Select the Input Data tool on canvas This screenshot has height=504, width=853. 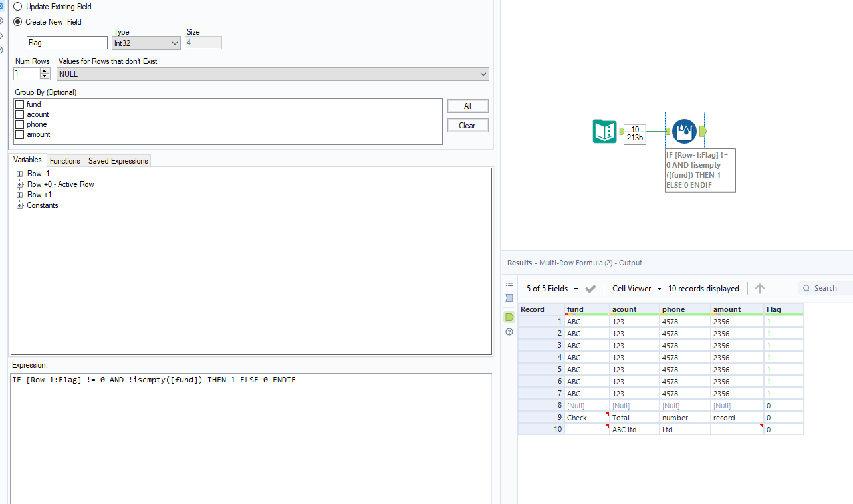[604, 131]
